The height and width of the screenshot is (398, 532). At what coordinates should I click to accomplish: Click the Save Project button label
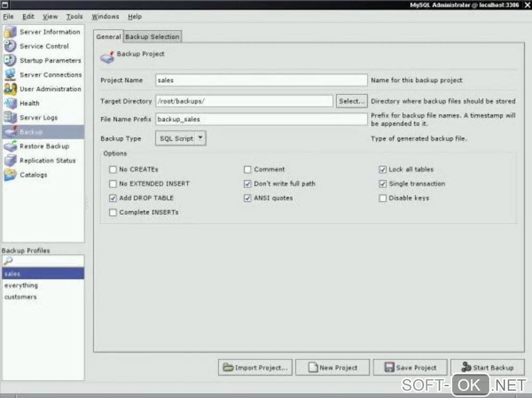pyautogui.click(x=416, y=367)
